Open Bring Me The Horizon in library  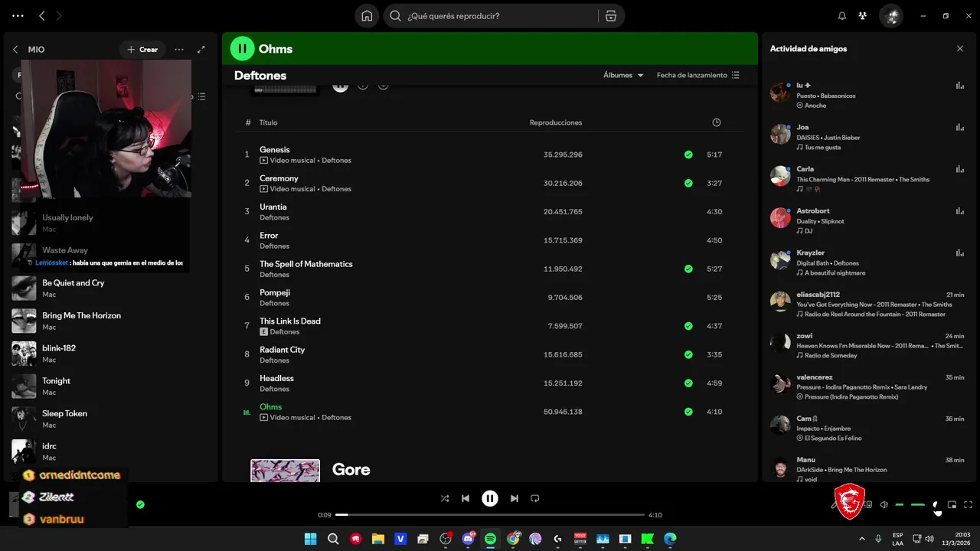click(111, 321)
